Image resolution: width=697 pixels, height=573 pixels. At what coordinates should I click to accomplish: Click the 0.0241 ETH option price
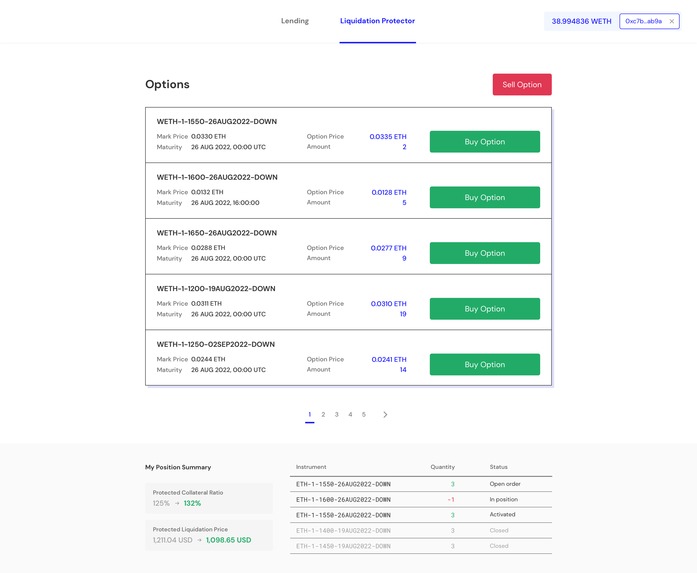389,359
